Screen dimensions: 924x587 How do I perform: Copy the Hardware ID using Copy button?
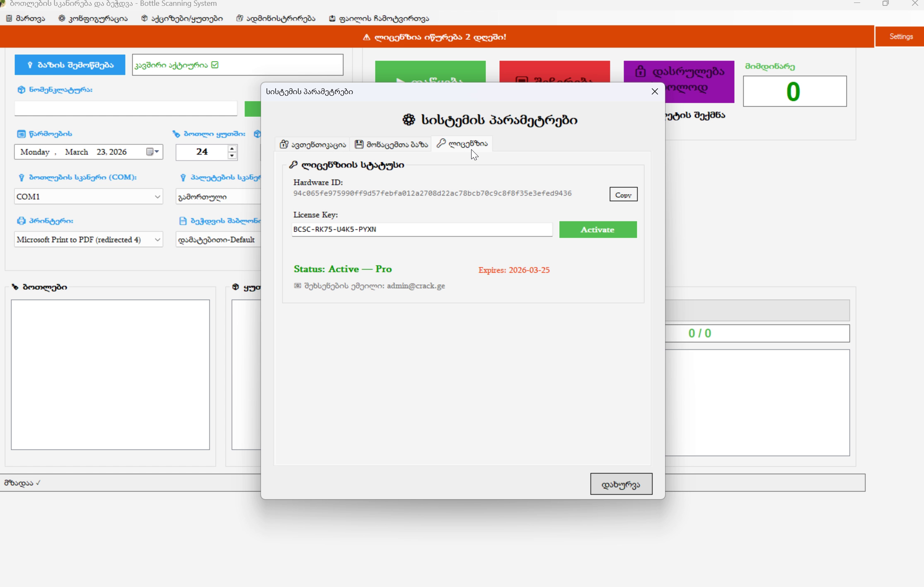point(623,194)
